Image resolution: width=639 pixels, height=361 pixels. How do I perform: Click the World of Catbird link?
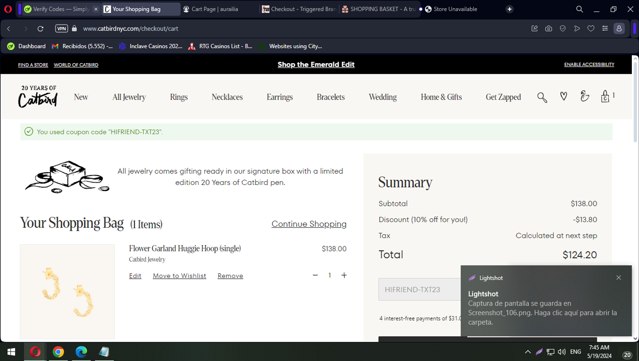click(76, 65)
